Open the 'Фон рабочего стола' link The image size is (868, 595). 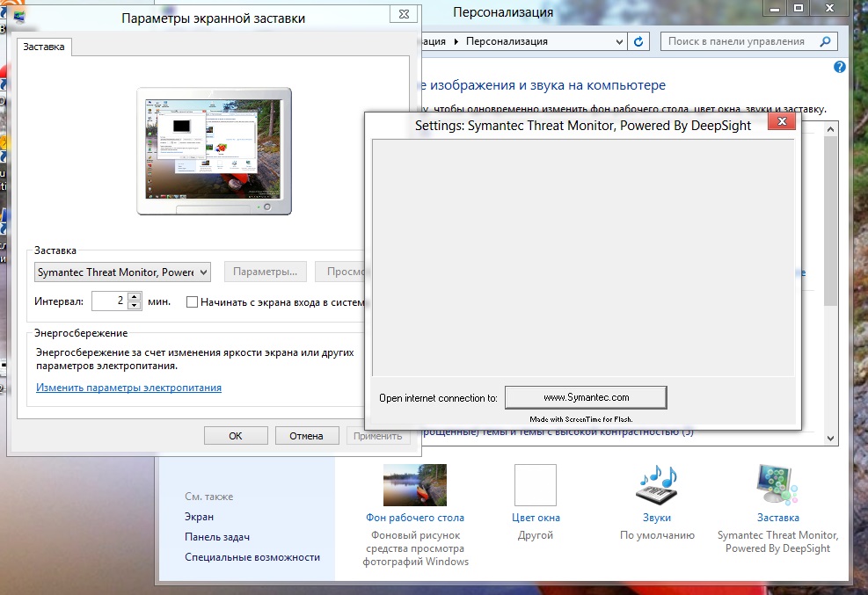[x=415, y=518]
